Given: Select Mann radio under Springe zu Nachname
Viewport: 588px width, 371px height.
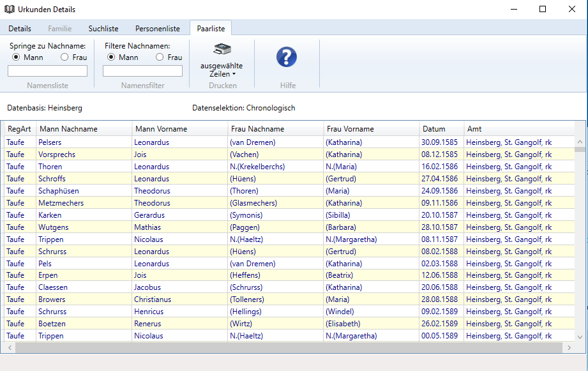Looking at the screenshot, I should pos(16,57).
